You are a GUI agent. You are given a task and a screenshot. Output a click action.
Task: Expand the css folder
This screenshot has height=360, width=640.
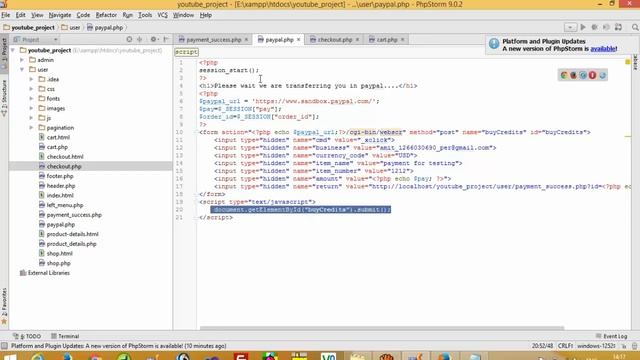pos(31,89)
